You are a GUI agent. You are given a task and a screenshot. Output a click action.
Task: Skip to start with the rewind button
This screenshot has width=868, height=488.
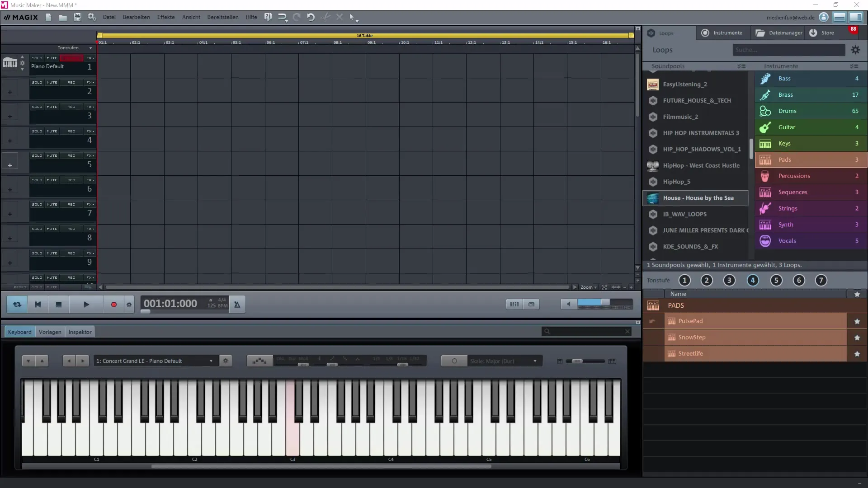[x=38, y=305]
